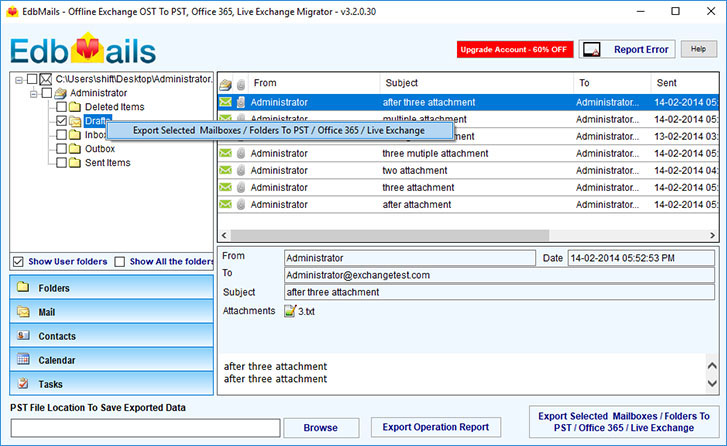Click the Sent Items folder icon
The image size is (727, 446).
tap(75, 163)
